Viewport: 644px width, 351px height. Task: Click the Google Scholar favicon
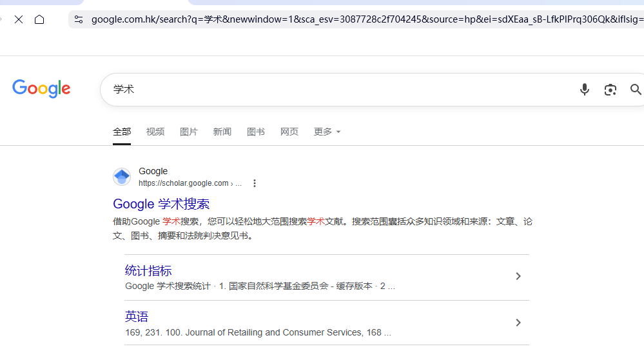(122, 177)
